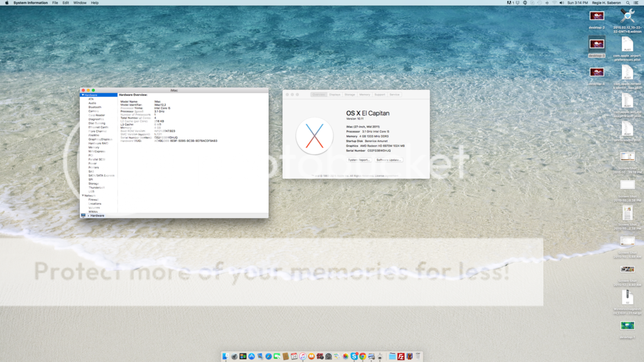
Task: Collapse the Network tree section
Action: coord(82,195)
